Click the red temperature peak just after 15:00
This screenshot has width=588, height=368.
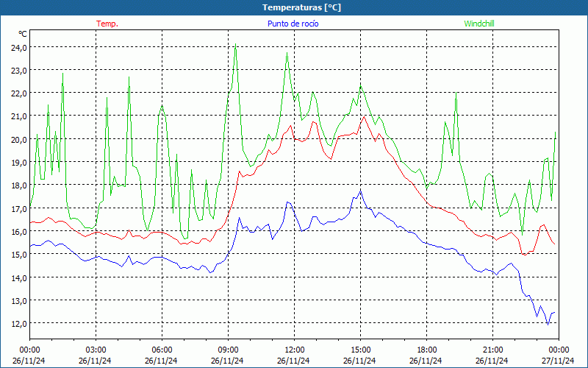pos(364,117)
